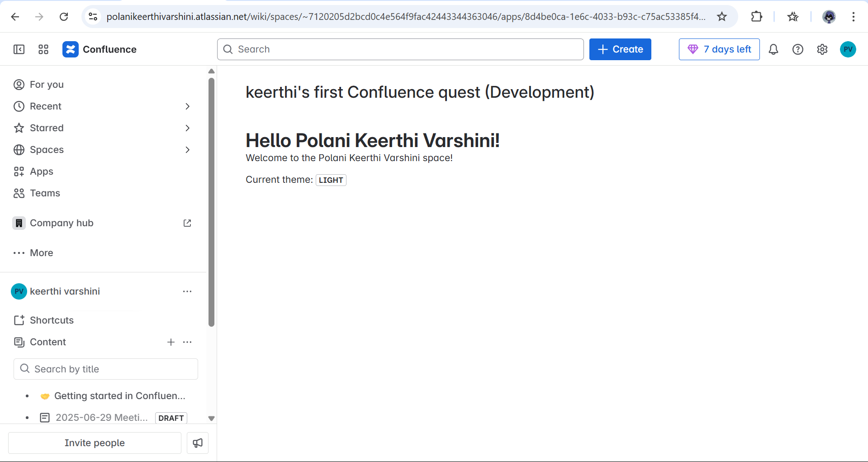The width and height of the screenshot is (868, 462).
Task: Open site information icon in address bar
Action: coord(93,17)
